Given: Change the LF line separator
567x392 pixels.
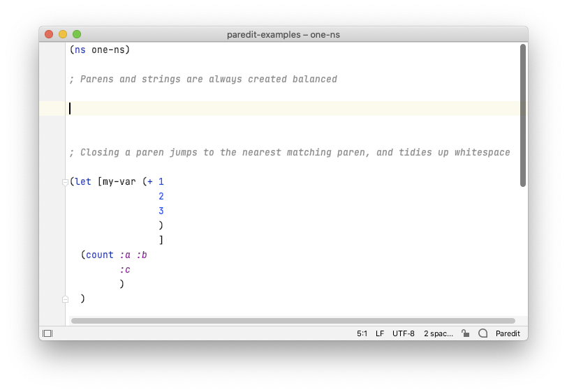Looking at the screenshot, I should 380,333.
